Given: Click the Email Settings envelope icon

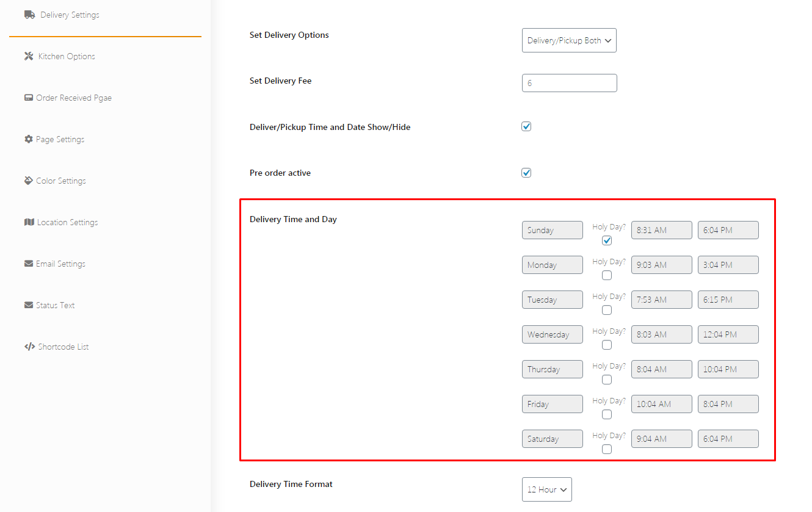Looking at the screenshot, I should (x=29, y=264).
